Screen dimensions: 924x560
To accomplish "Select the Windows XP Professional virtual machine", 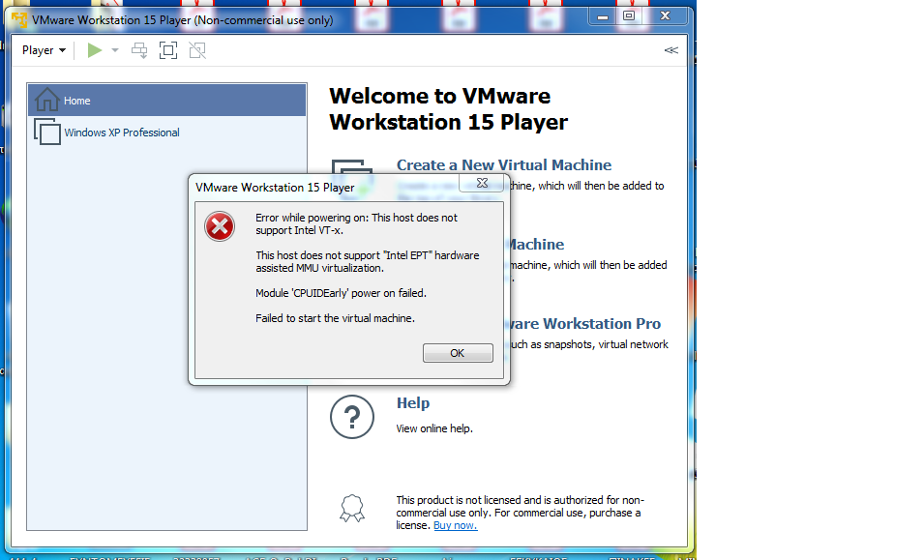I will coord(166,133).
